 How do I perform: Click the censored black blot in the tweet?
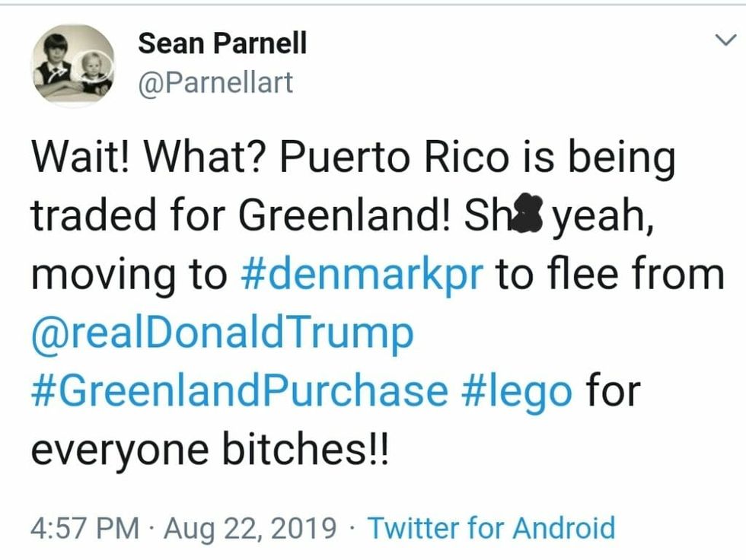pos(529,218)
